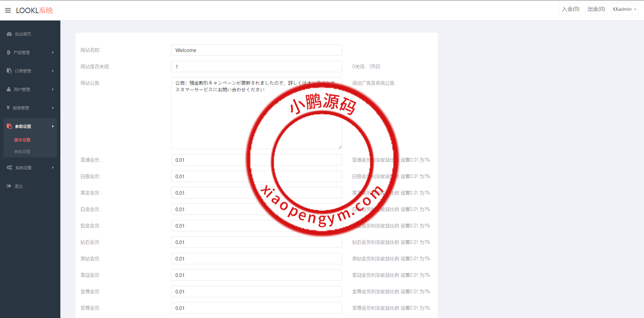
Task: Click the dashboard icon beside 后台首页
Action: 9,34
